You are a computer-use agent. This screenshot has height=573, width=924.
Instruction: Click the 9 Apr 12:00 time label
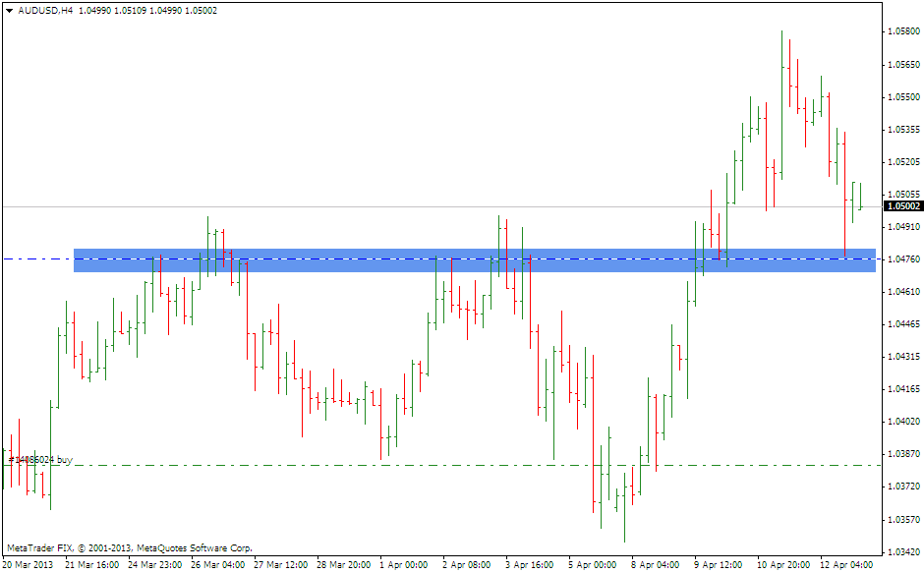718,565
